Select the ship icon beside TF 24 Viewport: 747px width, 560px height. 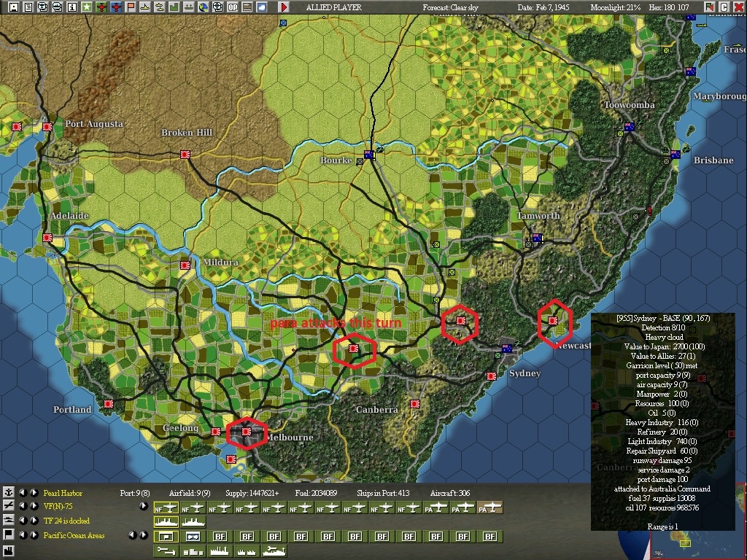(x=8, y=521)
